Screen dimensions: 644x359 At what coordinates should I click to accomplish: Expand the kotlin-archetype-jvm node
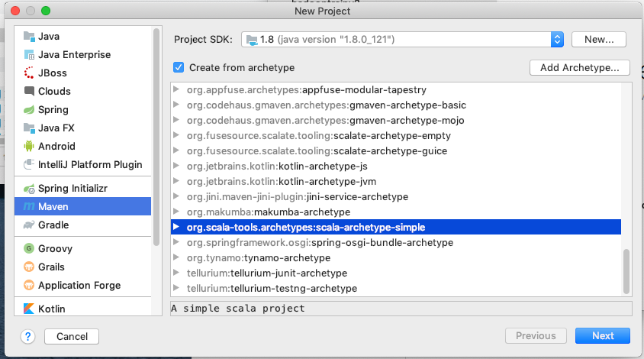tap(175, 181)
